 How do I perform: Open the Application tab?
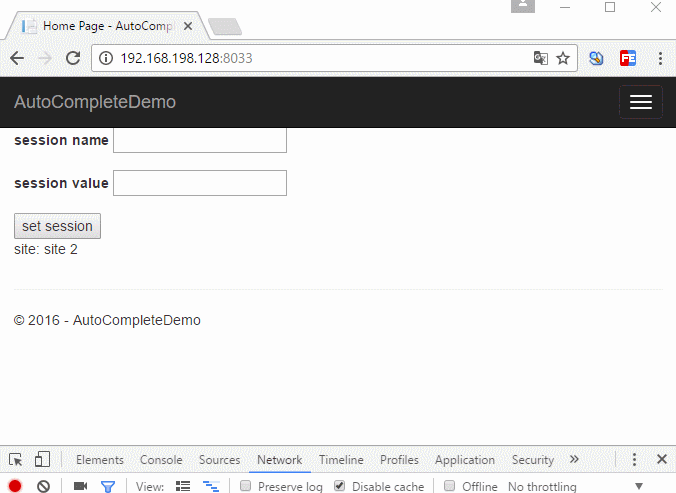pos(465,460)
